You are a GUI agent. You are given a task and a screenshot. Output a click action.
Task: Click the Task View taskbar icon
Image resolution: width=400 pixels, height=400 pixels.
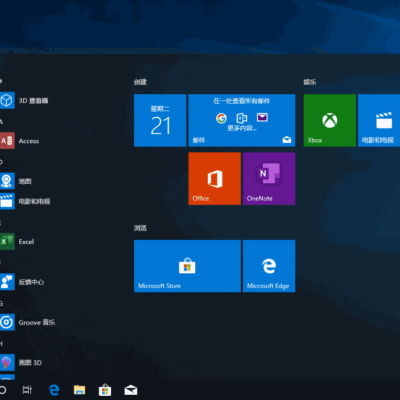pos(27,390)
